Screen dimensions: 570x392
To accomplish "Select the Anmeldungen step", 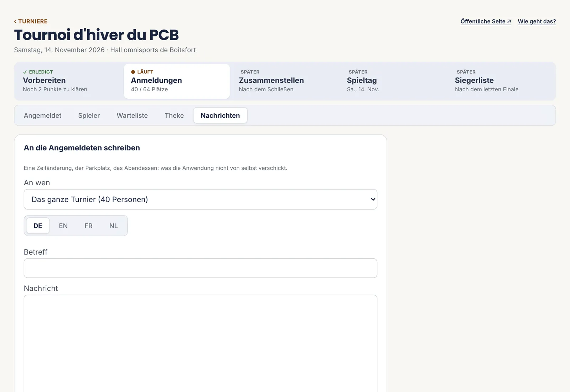I will coord(177,81).
